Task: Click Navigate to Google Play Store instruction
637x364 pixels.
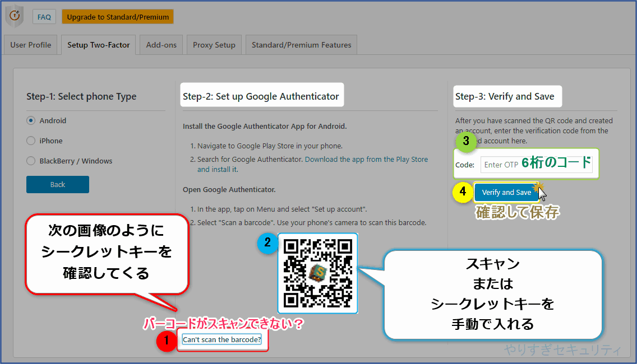Action: coord(270,146)
